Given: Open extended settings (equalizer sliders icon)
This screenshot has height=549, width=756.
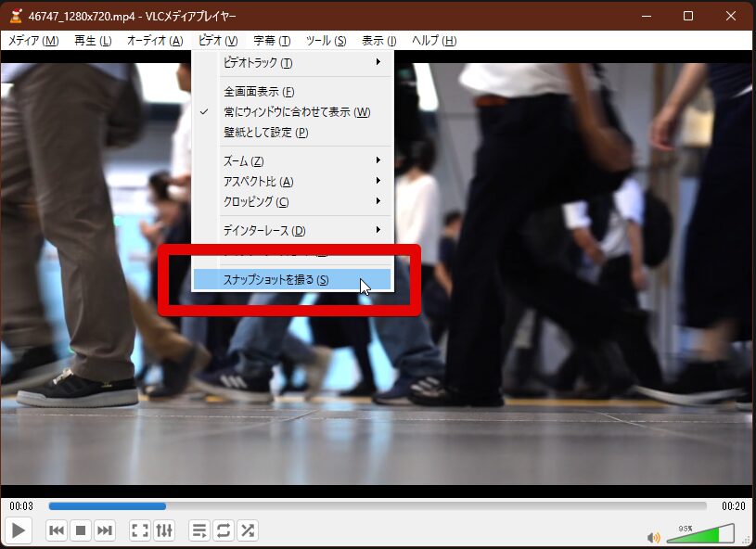Looking at the screenshot, I should point(164,530).
